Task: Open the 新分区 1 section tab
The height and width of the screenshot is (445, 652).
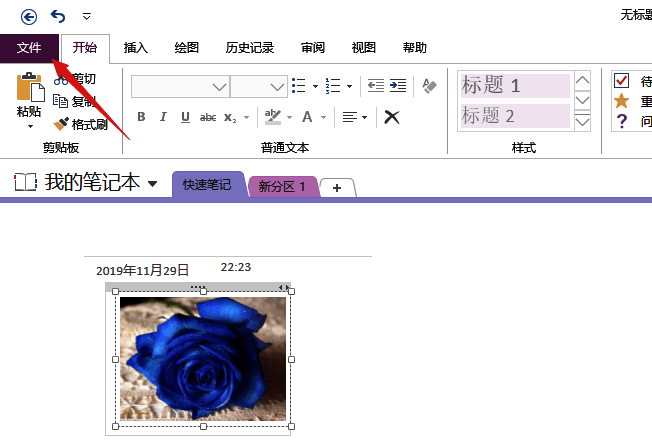Action: (282, 187)
